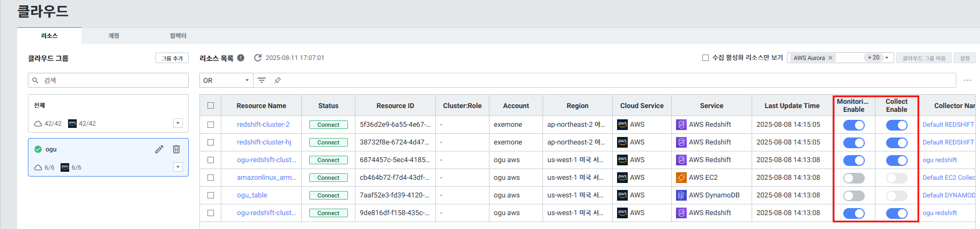Toggle Monitoring Enable for redshift-cluster-2
980x229 pixels.
(x=853, y=125)
